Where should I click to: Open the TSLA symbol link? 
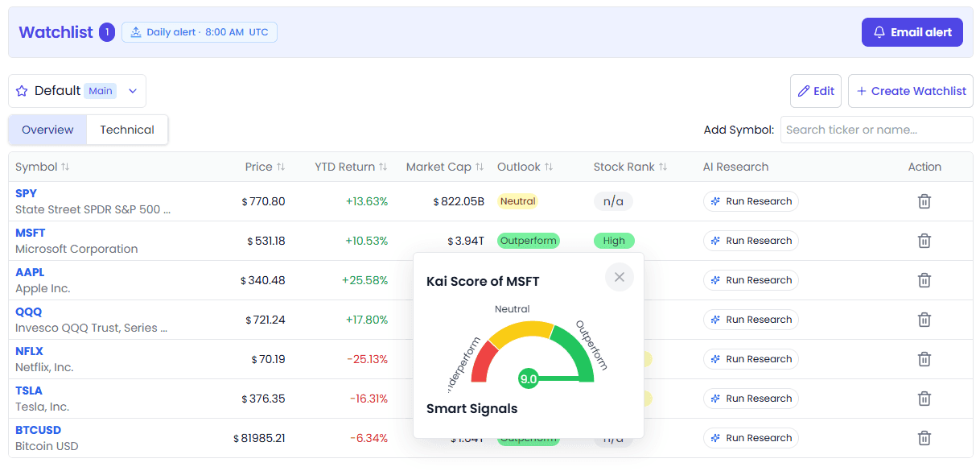(x=29, y=390)
